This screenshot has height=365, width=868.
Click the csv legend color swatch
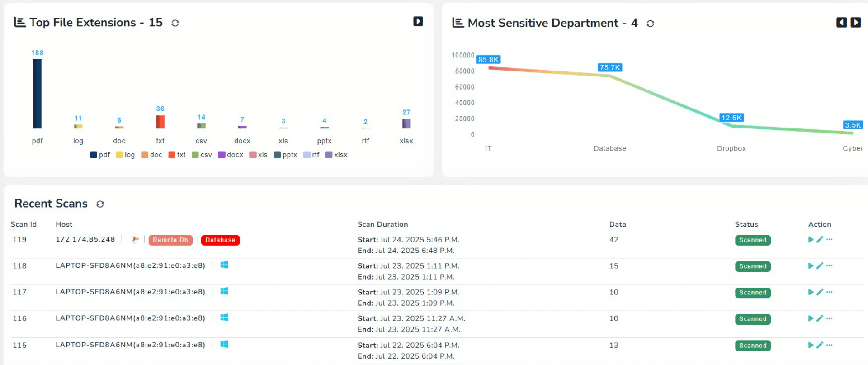[x=195, y=155]
